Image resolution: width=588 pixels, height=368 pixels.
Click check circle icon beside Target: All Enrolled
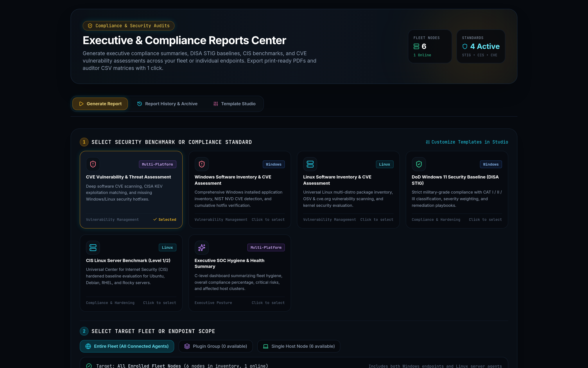tap(89, 366)
